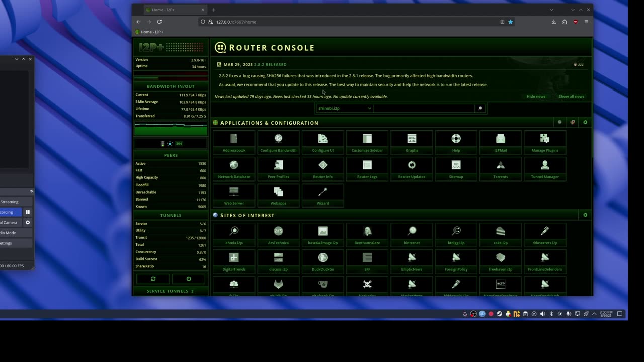Show all news entries
644x362 pixels.
[572, 96]
